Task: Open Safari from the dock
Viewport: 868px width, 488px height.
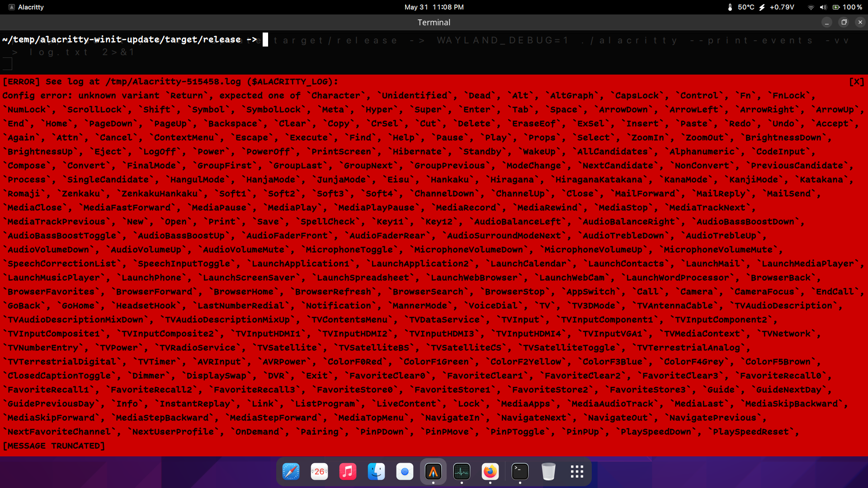Action: click(x=291, y=471)
